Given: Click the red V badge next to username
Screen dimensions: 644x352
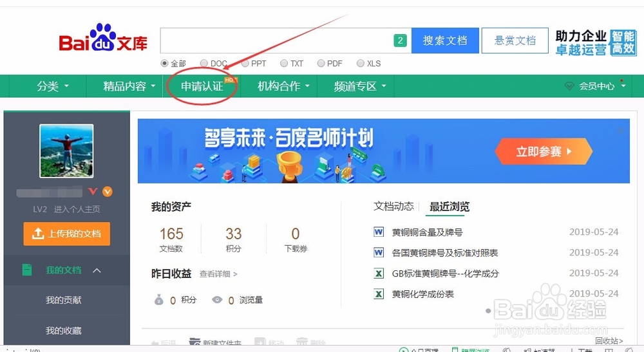Looking at the screenshot, I should coord(93,192).
